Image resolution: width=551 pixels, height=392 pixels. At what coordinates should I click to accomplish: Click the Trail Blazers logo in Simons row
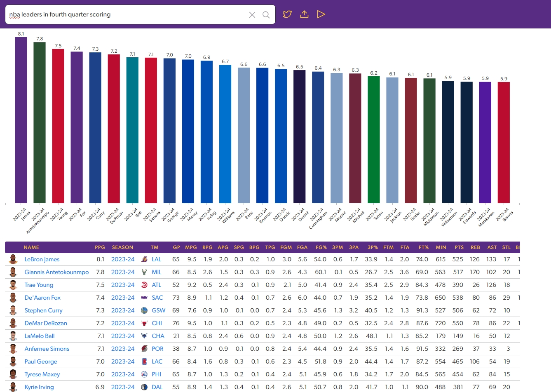pyautogui.click(x=144, y=349)
